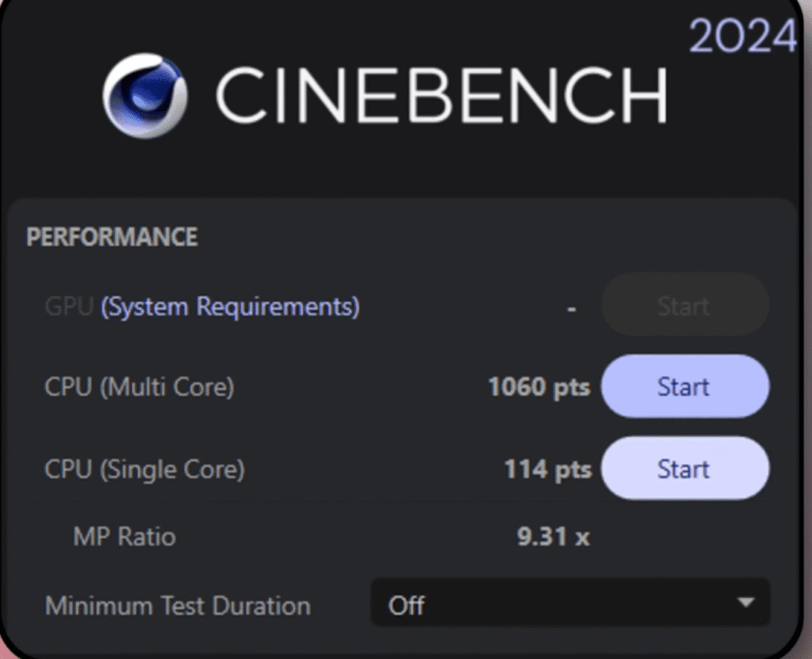Click the disabled GPU Start button
This screenshot has height=659, width=812.
pos(684,306)
